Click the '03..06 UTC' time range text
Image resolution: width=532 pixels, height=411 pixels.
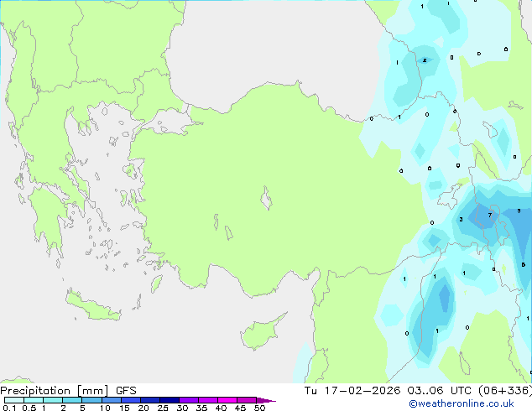439,391
